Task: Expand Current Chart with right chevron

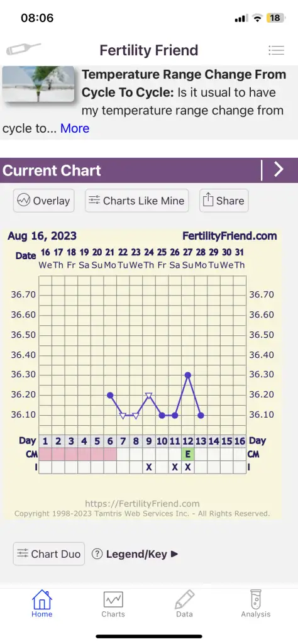Action: [279, 170]
